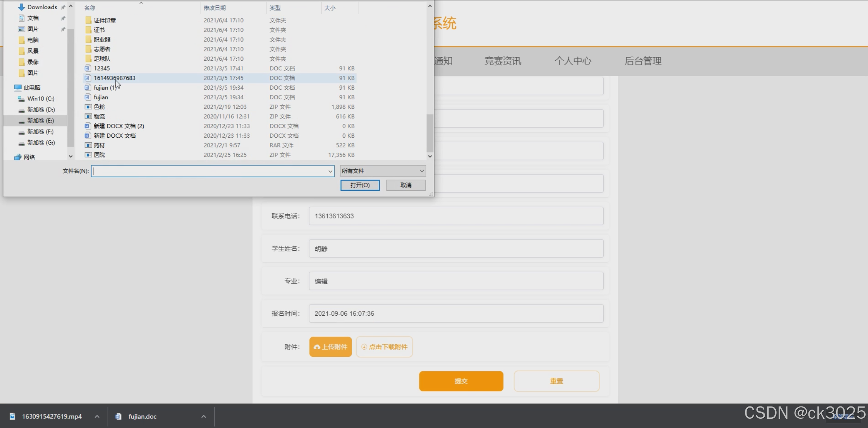This screenshot has width=868, height=428.
Task: Select the 证件印章 folder icon
Action: tap(88, 20)
